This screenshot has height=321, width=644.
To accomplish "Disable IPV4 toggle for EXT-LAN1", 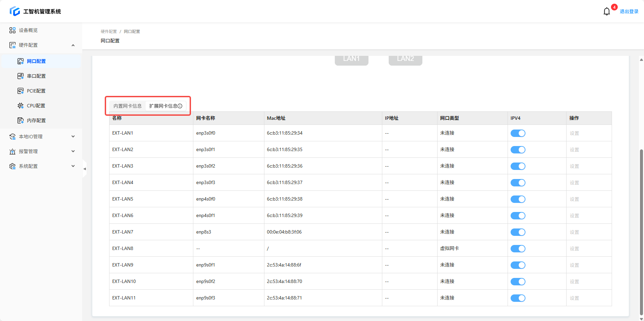I will [x=518, y=133].
